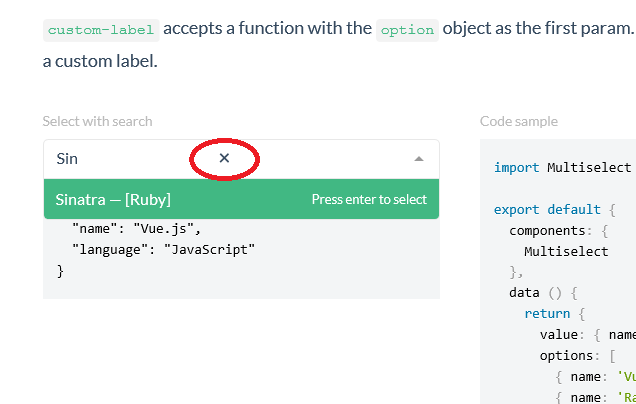
Task: Click the "Select with search" label
Action: pos(97,121)
